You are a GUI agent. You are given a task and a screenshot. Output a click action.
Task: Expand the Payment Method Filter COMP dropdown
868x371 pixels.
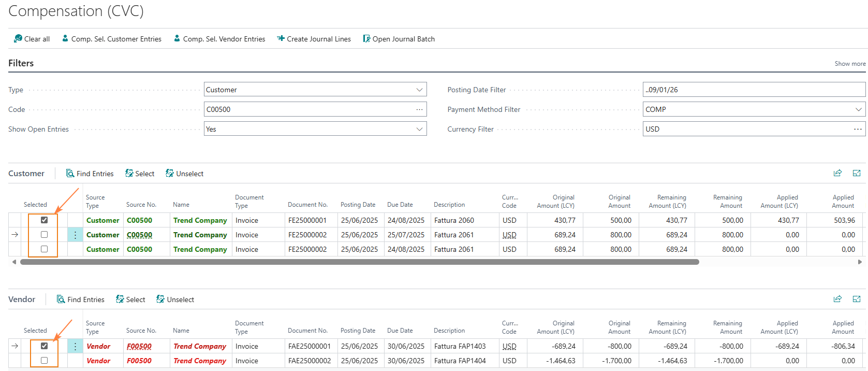(x=858, y=109)
